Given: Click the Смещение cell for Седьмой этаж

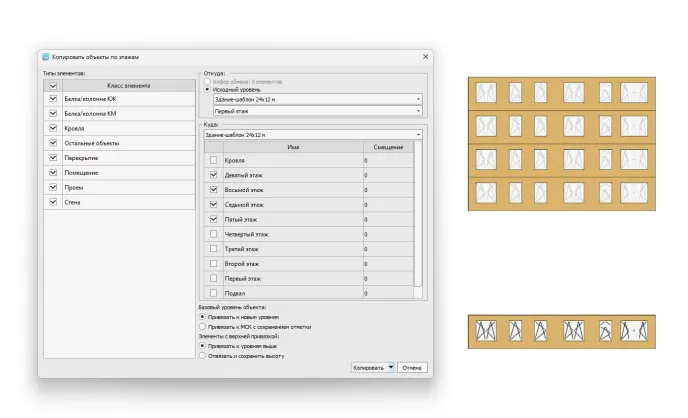Looking at the screenshot, I should click(x=386, y=204).
